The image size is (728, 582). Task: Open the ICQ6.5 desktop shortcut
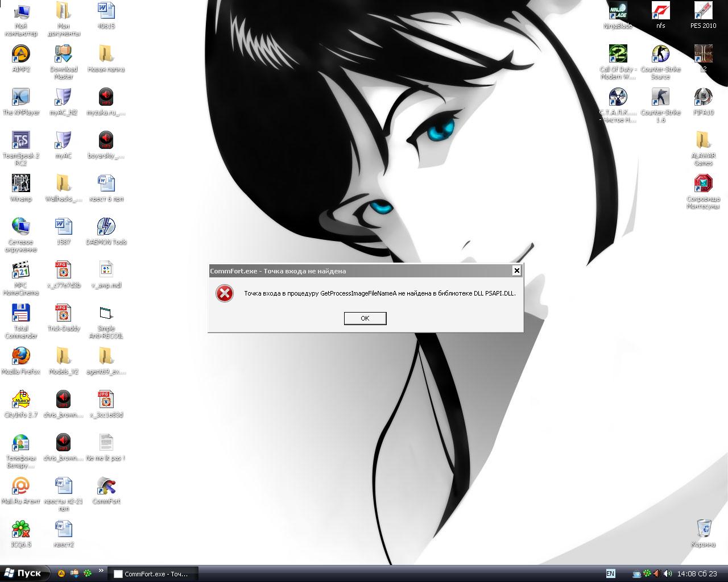pyautogui.click(x=21, y=530)
